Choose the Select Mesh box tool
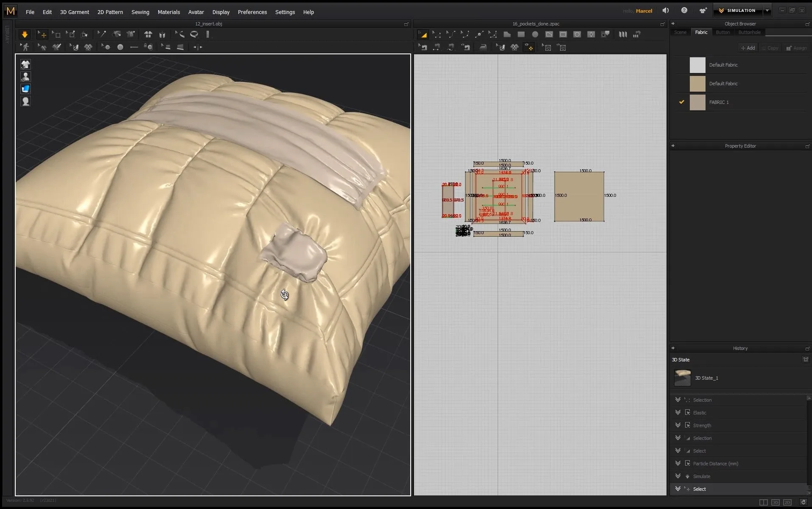This screenshot has width=812, height=509. [56, 34]
